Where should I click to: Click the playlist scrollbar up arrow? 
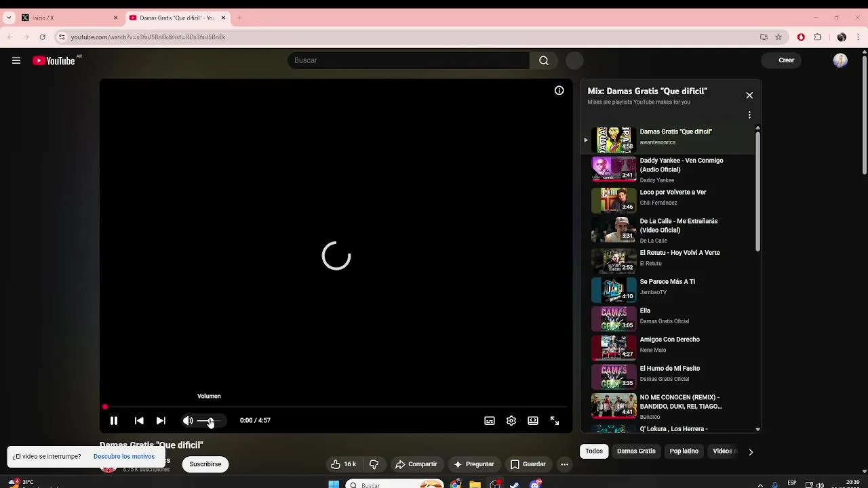[x=757, y=127]
